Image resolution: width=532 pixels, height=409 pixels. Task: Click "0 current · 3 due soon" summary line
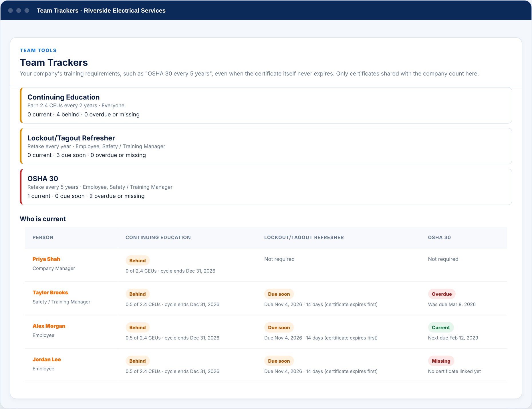87,155
